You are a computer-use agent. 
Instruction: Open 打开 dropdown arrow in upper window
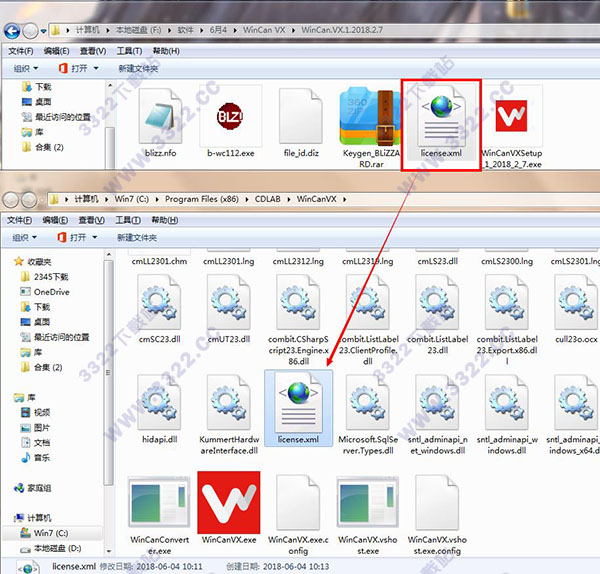click(x=96, y=68)
